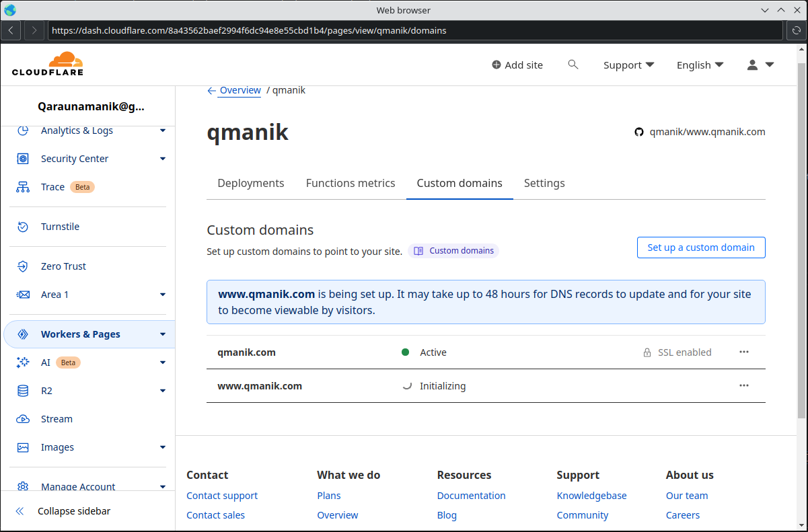Click the GitHub icon next to qmanik/www.qmanik.com
The height and width of the screenshot is (532, 808).
(638, 132)
